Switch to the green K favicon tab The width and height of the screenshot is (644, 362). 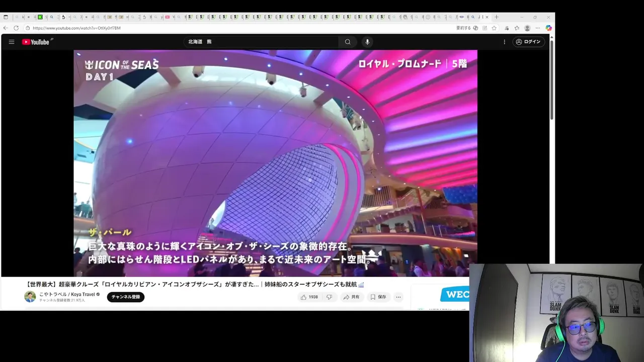40,17
